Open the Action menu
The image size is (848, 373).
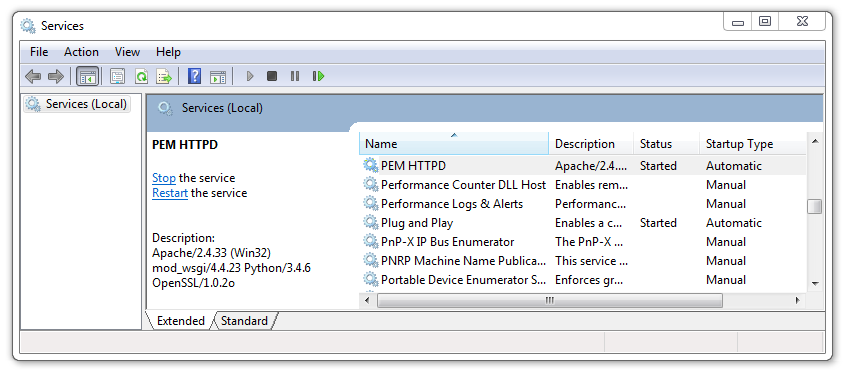tap(81, 52)
